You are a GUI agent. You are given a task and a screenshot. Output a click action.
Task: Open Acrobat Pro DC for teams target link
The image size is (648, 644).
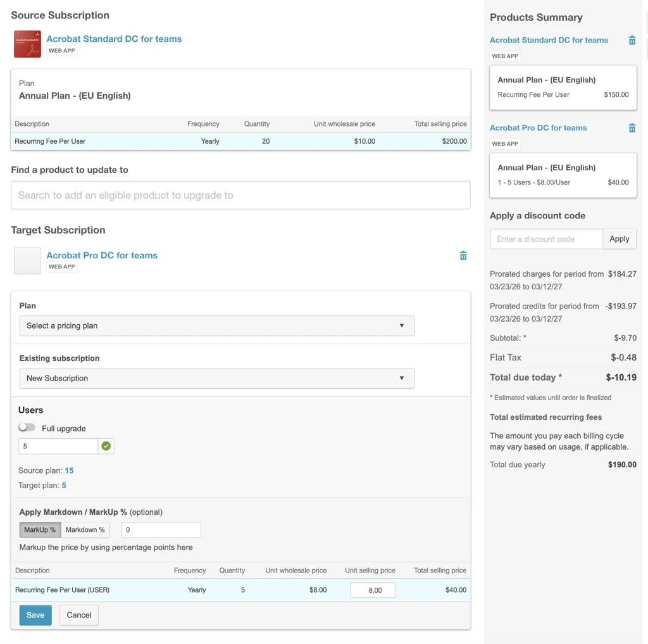click(102, 255)
